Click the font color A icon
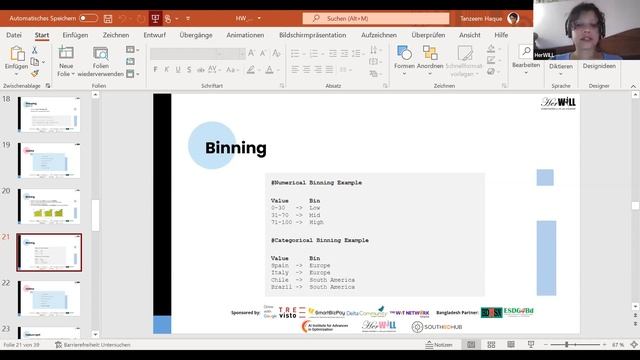This screenshot has width=640, height=360. click(x=269, y=70)
